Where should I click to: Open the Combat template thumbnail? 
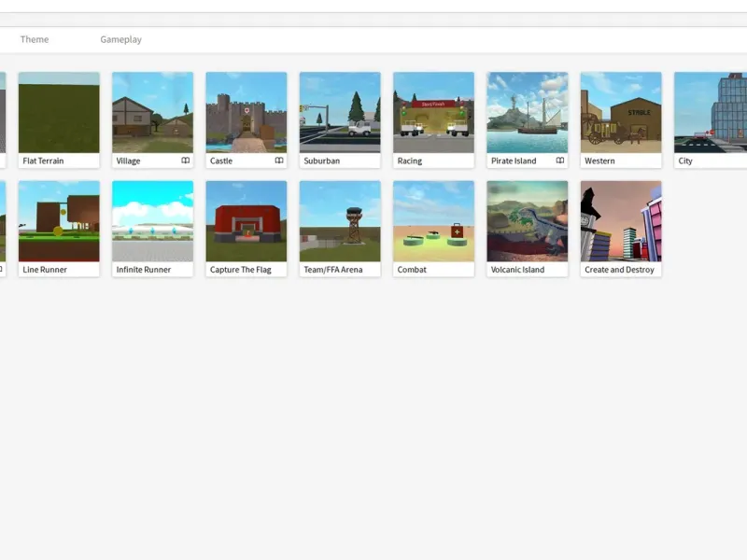[433, 221]
